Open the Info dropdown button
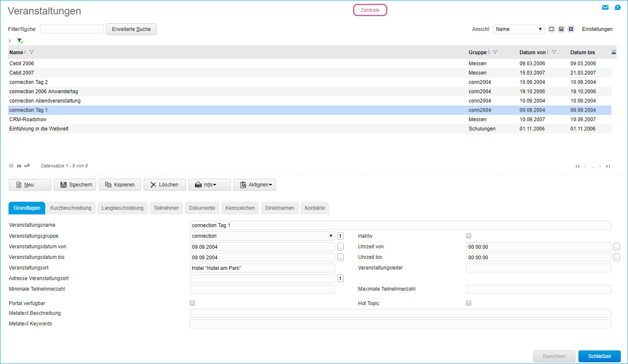 [210, 185]
